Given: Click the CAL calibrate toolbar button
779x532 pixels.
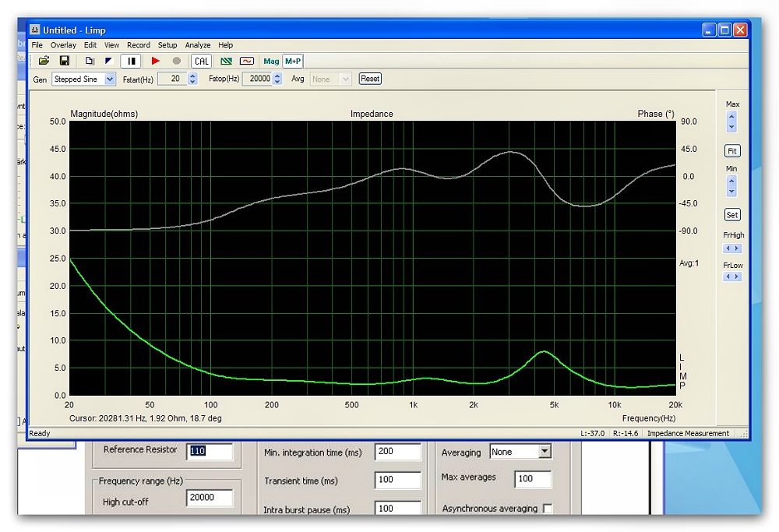Looking at the screenshot, I should coord(201,61).
